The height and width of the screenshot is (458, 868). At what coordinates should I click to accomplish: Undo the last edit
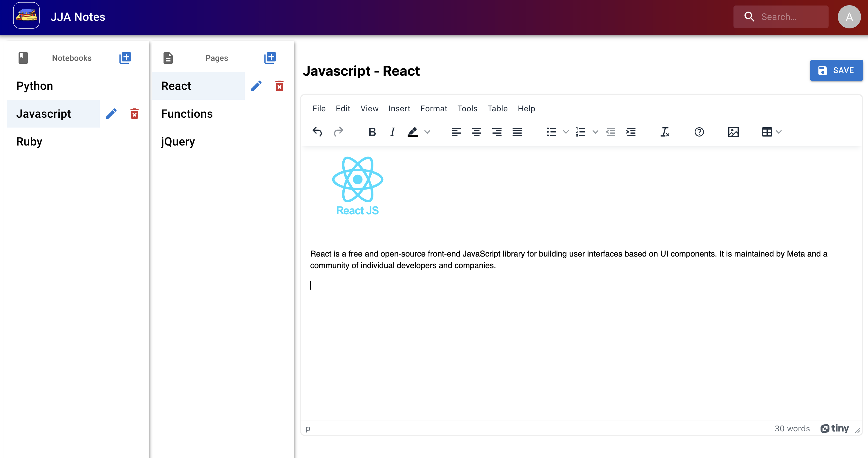(x=317, y=132)
